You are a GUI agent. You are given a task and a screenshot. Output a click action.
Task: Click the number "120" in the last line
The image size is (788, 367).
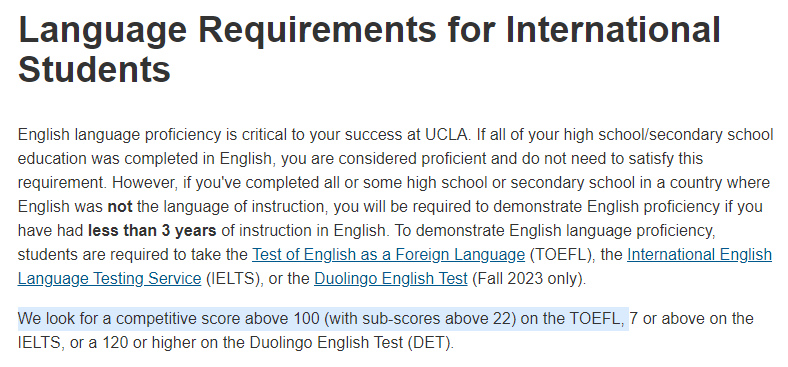116,343
